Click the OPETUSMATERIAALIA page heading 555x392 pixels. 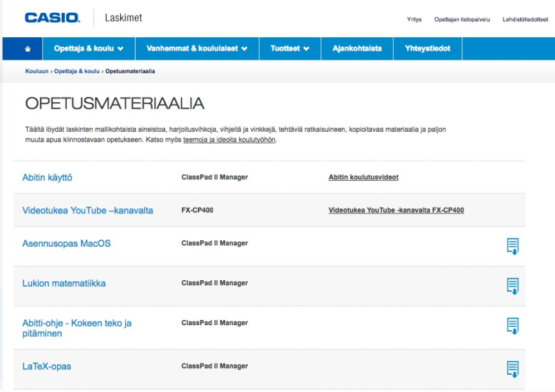click(114, 103)
